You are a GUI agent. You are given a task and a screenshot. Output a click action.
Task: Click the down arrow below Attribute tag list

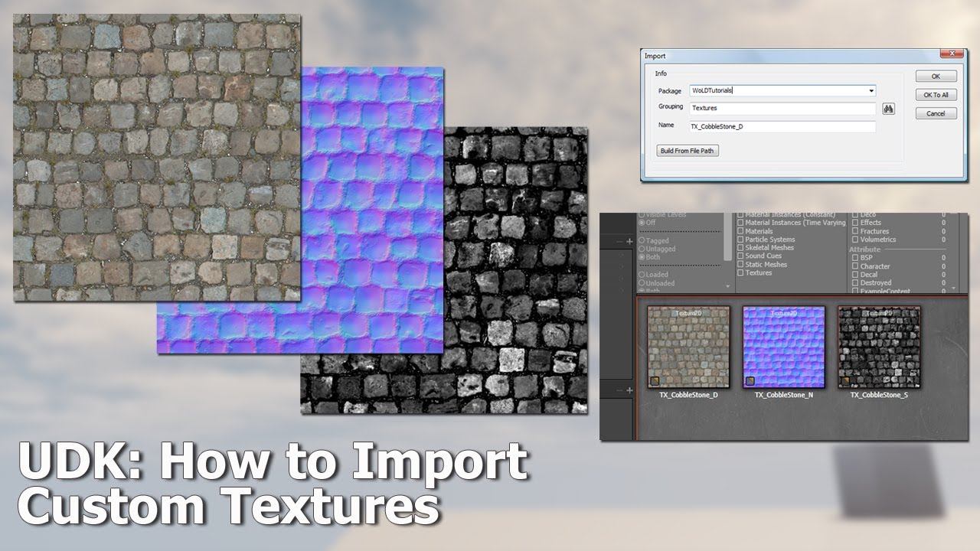tap(953, 289)
